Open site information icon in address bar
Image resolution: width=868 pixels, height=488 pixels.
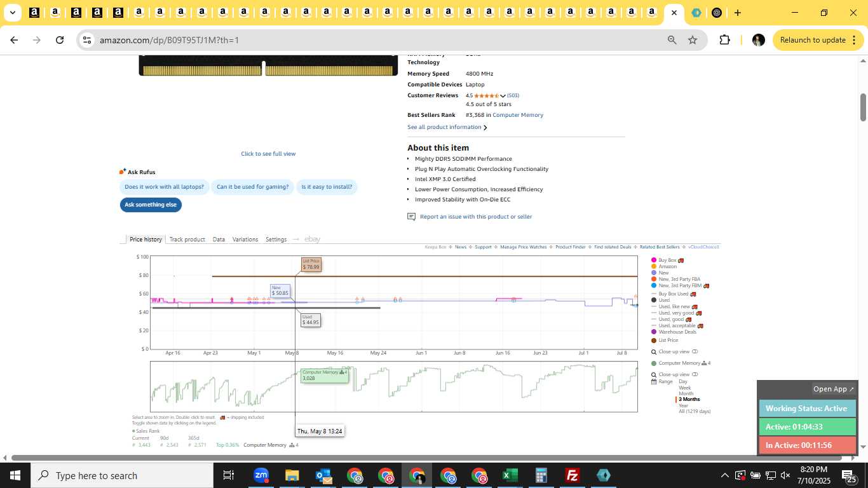pyautogui.click(x=87, y=40)
